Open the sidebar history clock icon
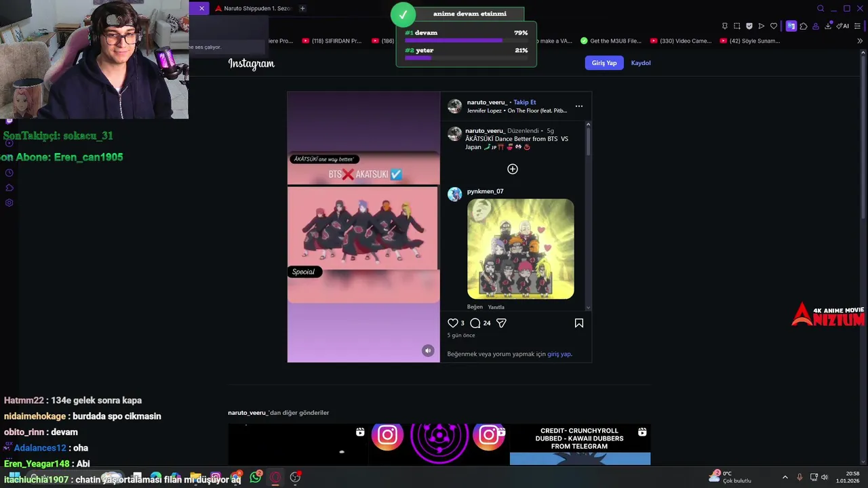 tap(9, 173)
